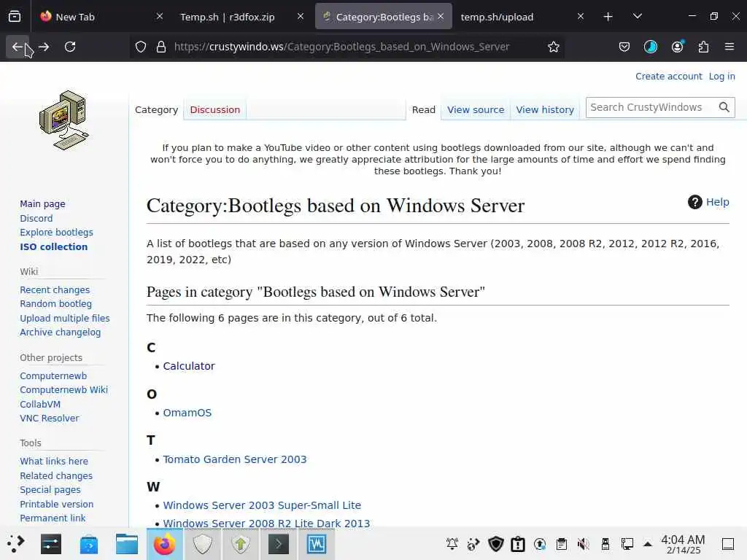Viewport: 747px width, 560px height.
Task: Open ISO collection sidebar link
Action: [x=54, y=246]
